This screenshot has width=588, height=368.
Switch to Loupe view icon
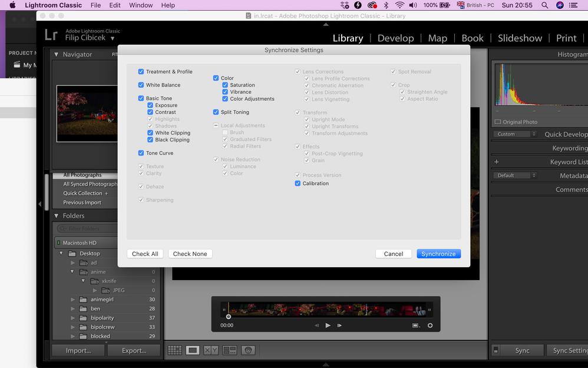[193, 350]
